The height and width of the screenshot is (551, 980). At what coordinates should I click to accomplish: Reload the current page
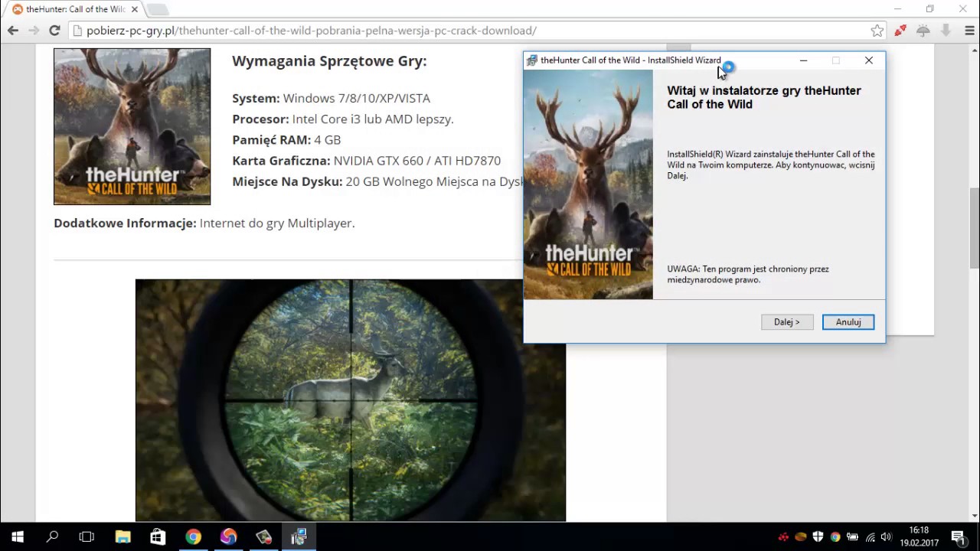pos(54,31)
